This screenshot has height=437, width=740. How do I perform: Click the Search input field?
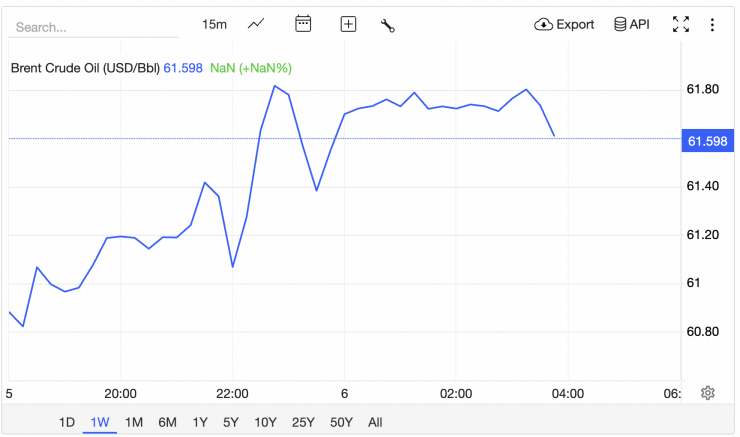coord(80,27)
